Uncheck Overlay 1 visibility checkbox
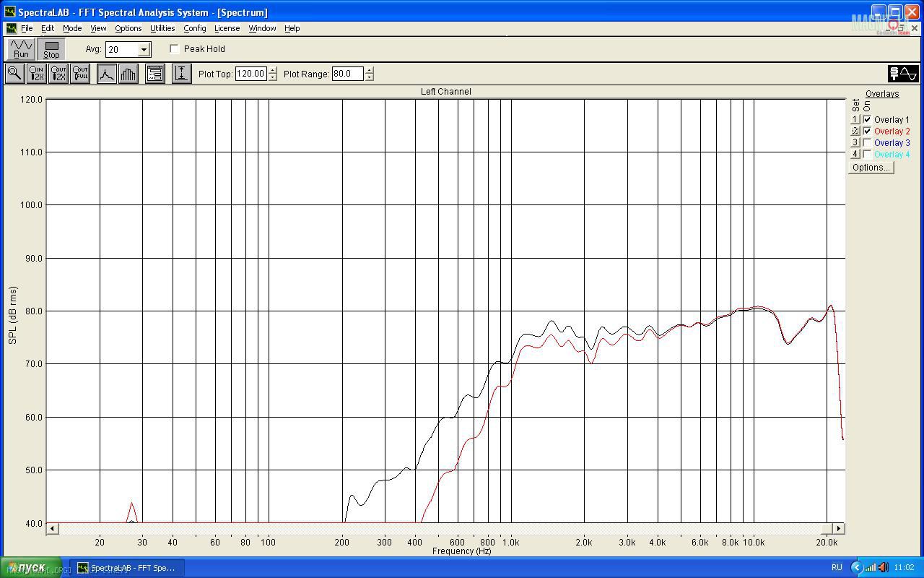924x578 pixels. point(868,120)
